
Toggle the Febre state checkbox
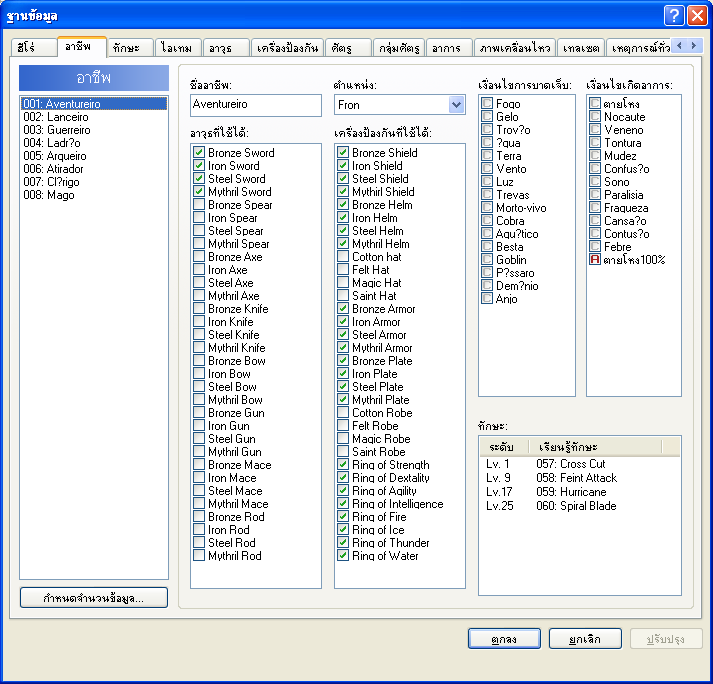click(x=595, y=246)
